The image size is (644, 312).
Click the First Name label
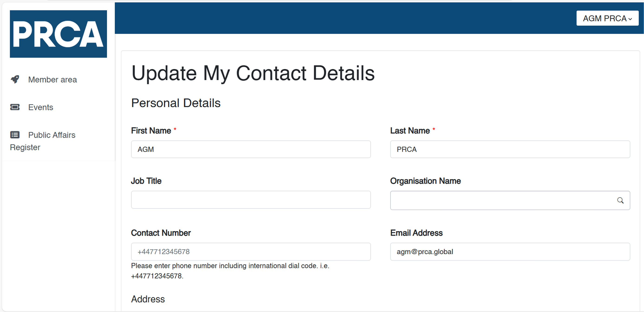click(x=151, y=131)
